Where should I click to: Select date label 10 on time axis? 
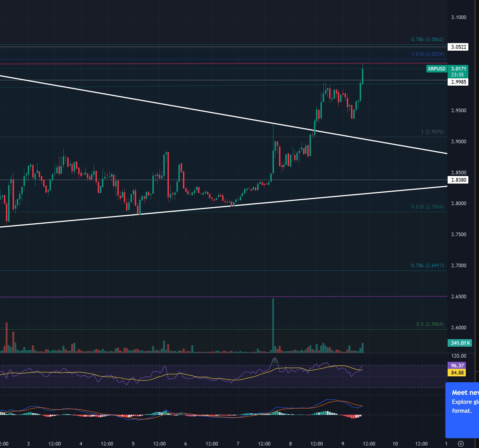pos(395,444)
